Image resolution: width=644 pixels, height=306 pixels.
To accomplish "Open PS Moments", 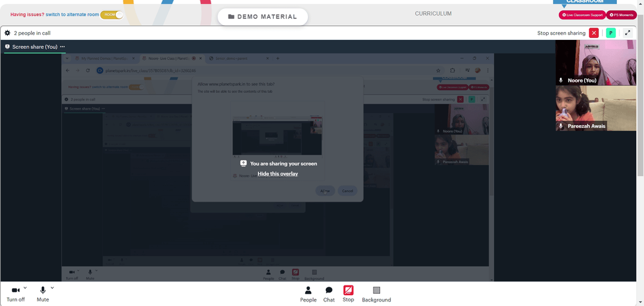I will [x=621, y=15].
